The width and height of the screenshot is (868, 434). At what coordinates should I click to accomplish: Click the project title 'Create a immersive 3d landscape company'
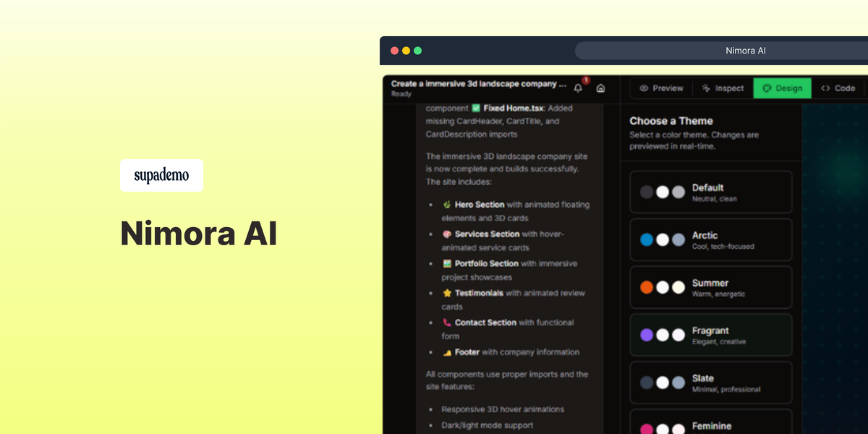click(478, 84)
